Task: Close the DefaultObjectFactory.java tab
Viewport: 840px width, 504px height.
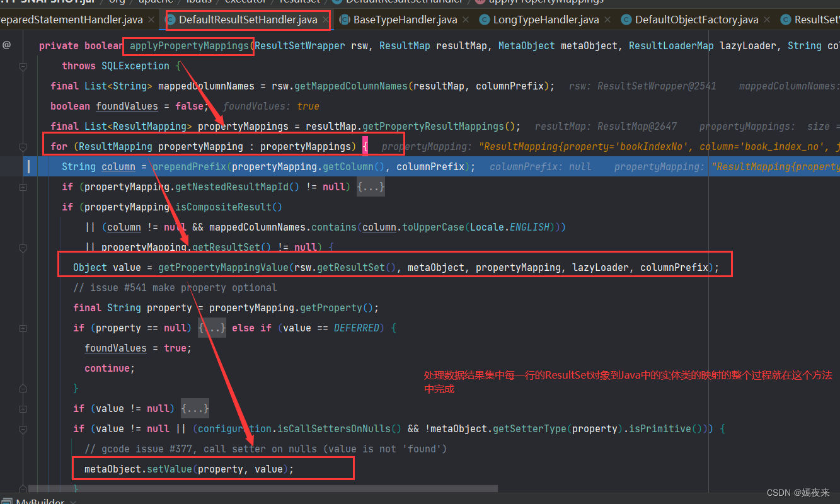Action: (x=766, y=20)
